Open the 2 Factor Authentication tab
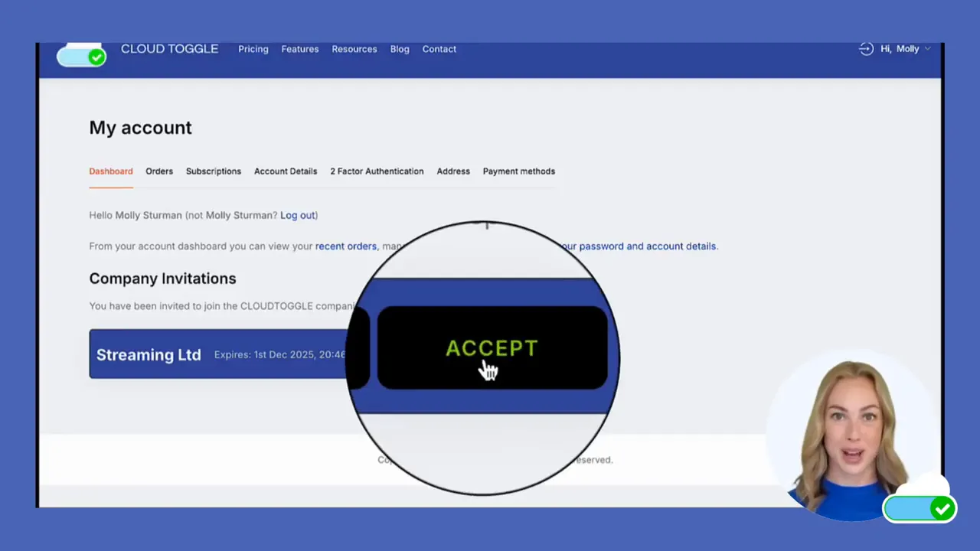Viewport: 980px width, 551px height. 377,171
